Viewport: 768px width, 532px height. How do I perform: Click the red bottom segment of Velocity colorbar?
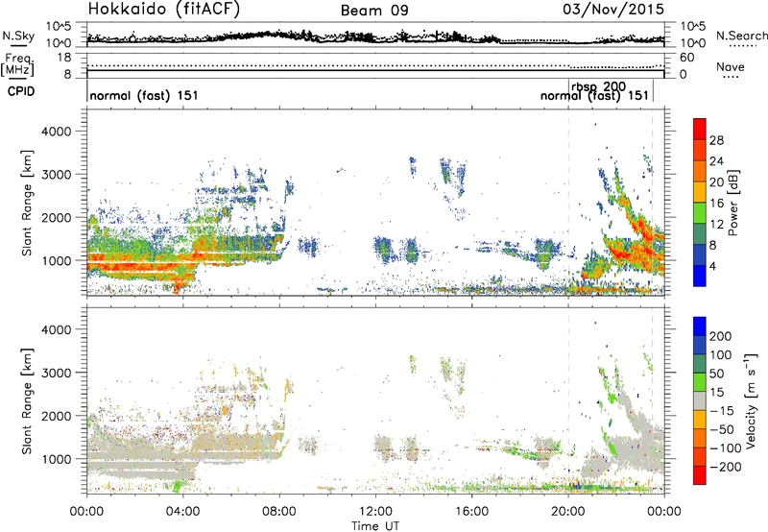coord(700,475)
